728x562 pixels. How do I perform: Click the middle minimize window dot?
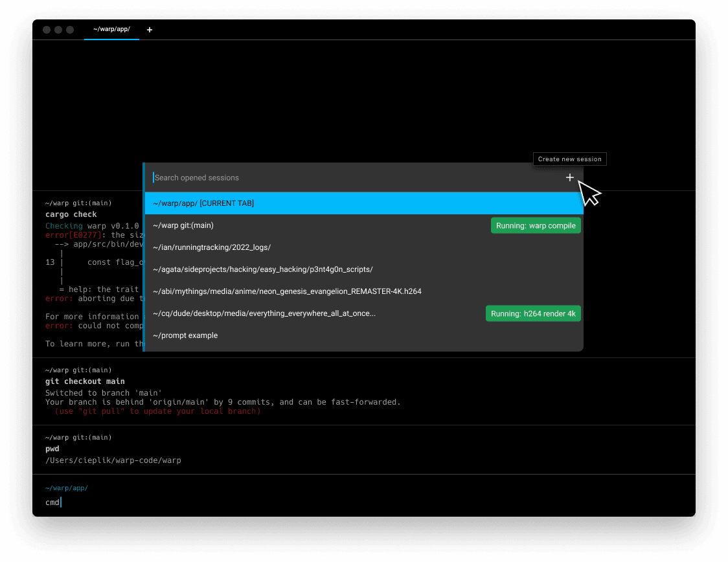tap(58, 30)
